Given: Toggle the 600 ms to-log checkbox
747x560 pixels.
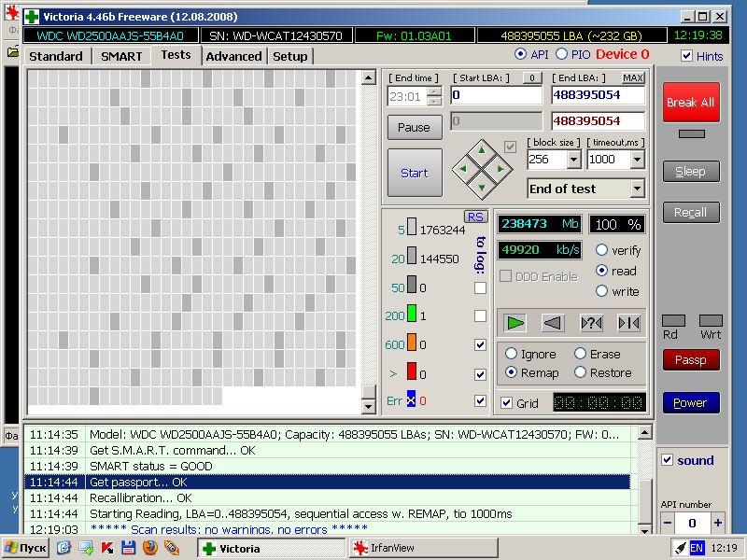Looking at the screenshot, I should coord(480,344).
